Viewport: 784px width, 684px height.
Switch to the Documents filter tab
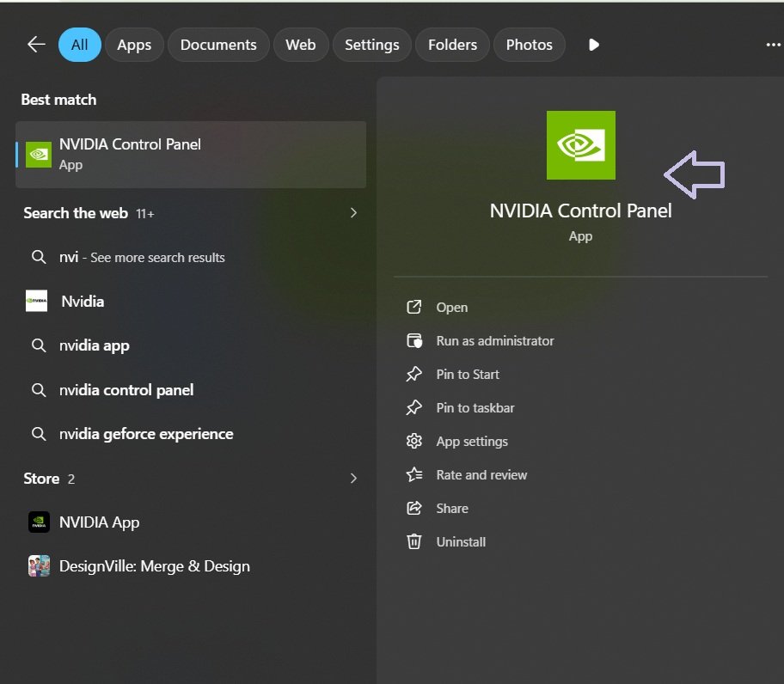pos(218,45)
